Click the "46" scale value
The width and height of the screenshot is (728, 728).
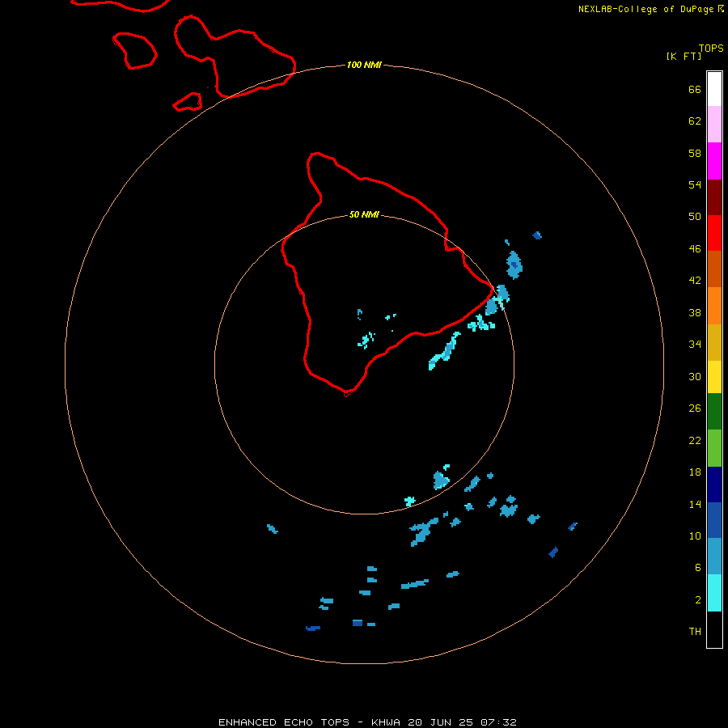695,249
